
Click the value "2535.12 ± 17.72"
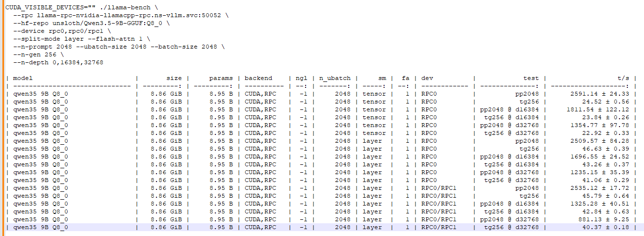pos(600,188)
